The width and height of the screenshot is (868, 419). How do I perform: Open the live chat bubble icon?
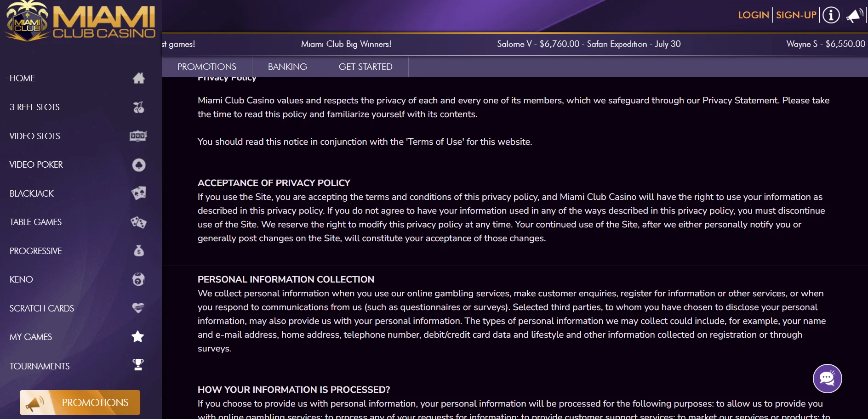pos(827,379)
